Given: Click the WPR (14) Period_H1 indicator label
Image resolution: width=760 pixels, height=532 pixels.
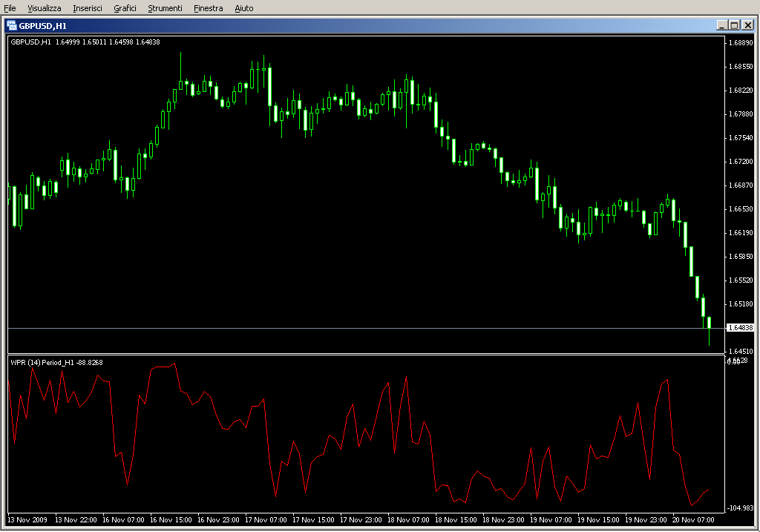Looking at the screenshot, I should click(x=56, y=362).
